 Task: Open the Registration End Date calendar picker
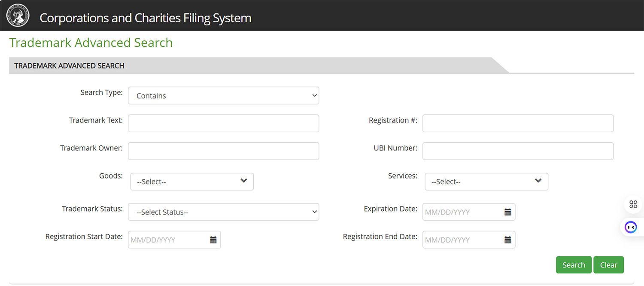pos(507,240)
